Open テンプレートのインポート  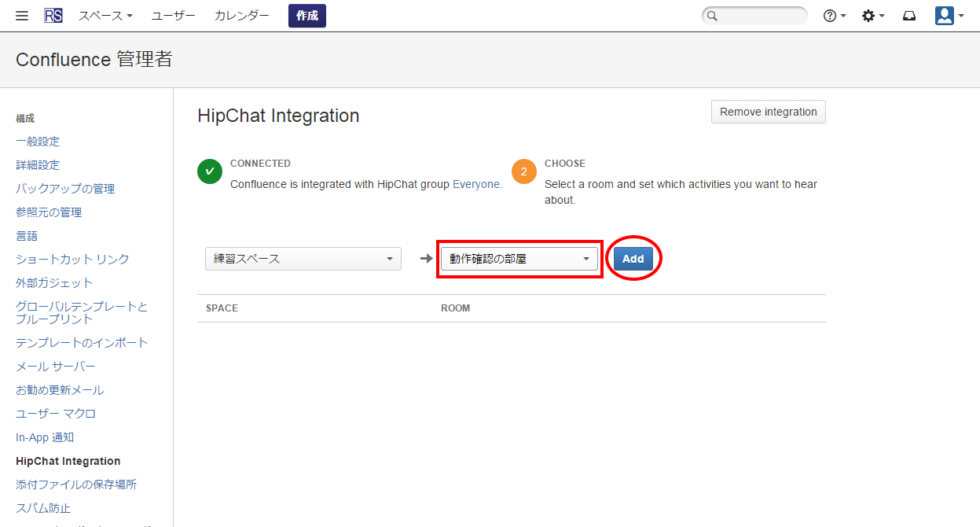(x=82, y=343)
